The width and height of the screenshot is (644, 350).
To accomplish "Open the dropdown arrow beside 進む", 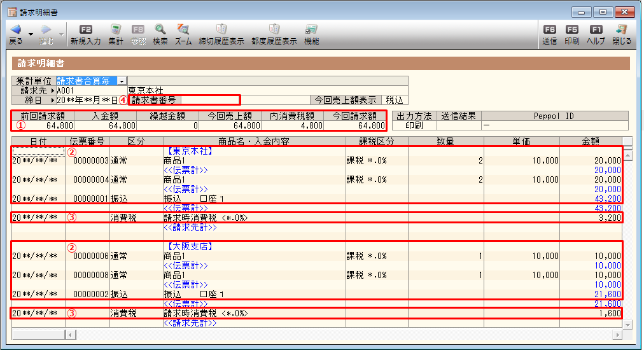I will (61, 34).
